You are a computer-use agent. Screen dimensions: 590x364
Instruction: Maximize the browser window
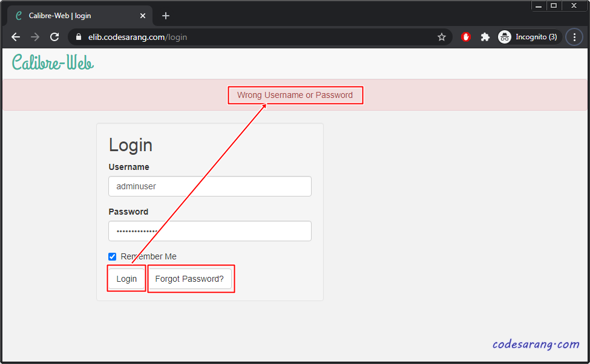click(554, 5)
